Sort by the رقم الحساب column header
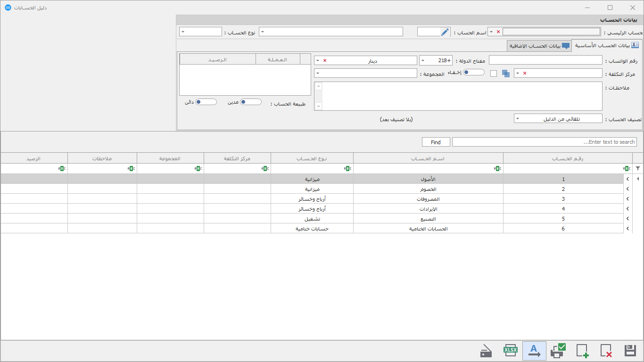Image resolution: width=644 pixels, height=362 pixels. coord(568,158)
